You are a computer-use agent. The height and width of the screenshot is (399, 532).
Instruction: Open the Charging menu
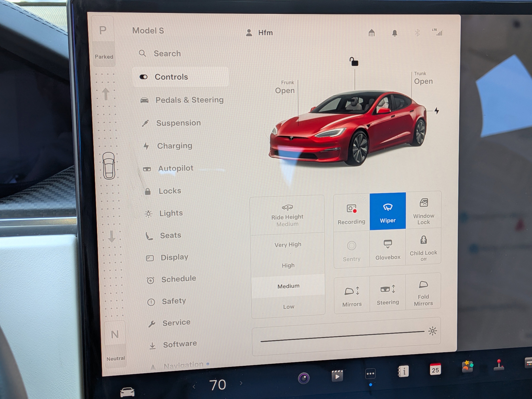click(x=175, y=146)
